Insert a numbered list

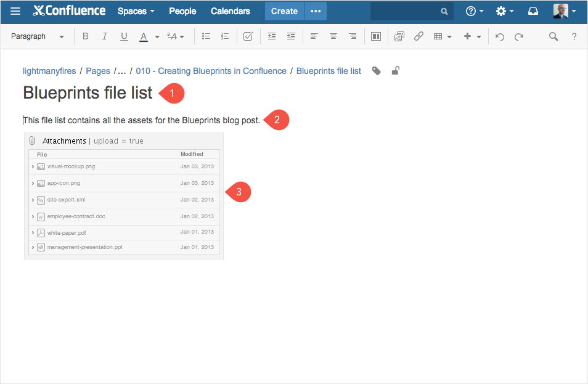(225, 36)
